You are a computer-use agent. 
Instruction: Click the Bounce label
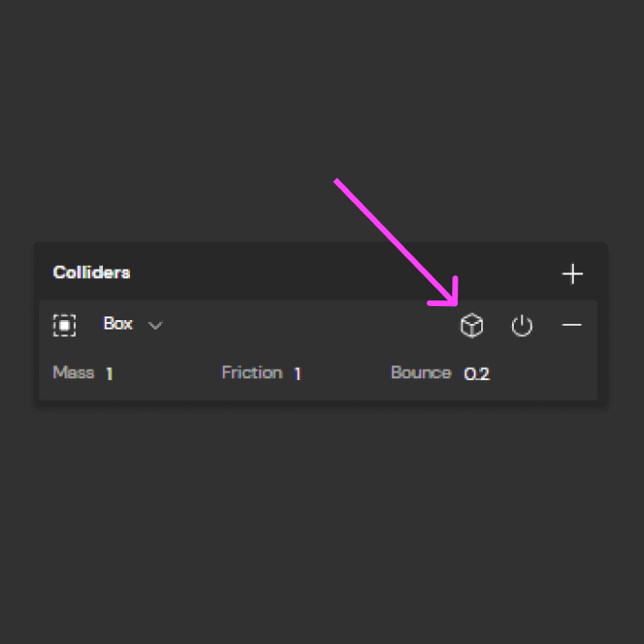click(421, 373)
